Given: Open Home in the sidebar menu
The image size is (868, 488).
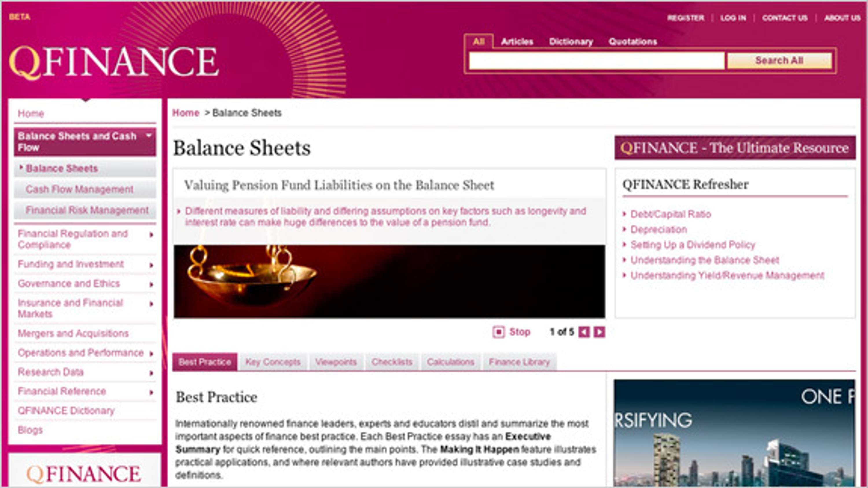Looking at the screenshot, I should [x=31, y=113].
